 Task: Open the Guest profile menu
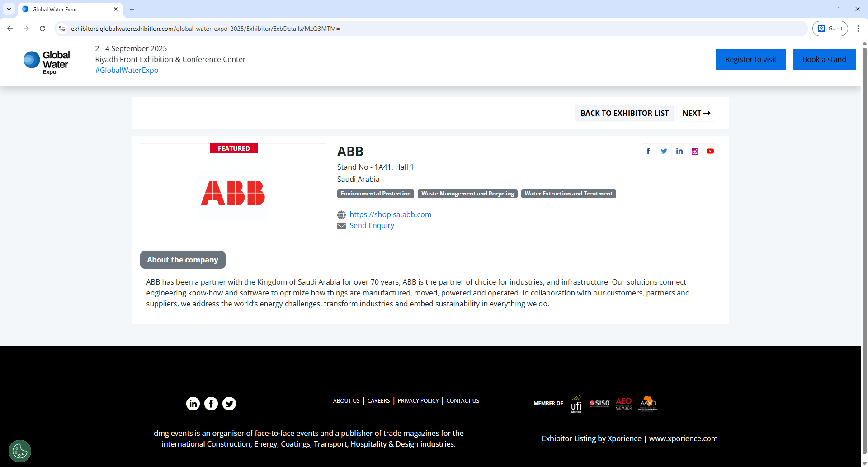(x=830, y=28)
